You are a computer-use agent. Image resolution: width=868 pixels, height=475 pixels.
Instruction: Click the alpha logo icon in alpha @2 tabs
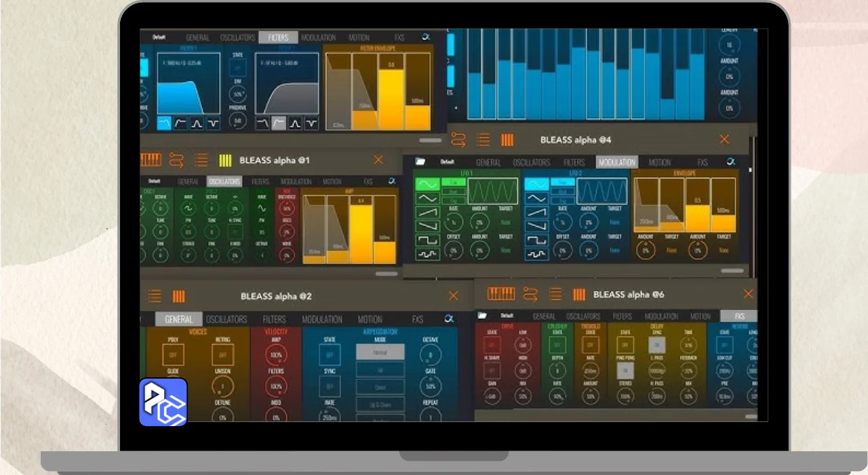click(449, 318)
